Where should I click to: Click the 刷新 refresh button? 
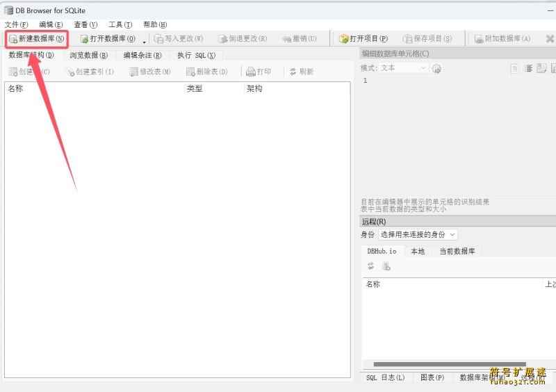click(302, 72)
